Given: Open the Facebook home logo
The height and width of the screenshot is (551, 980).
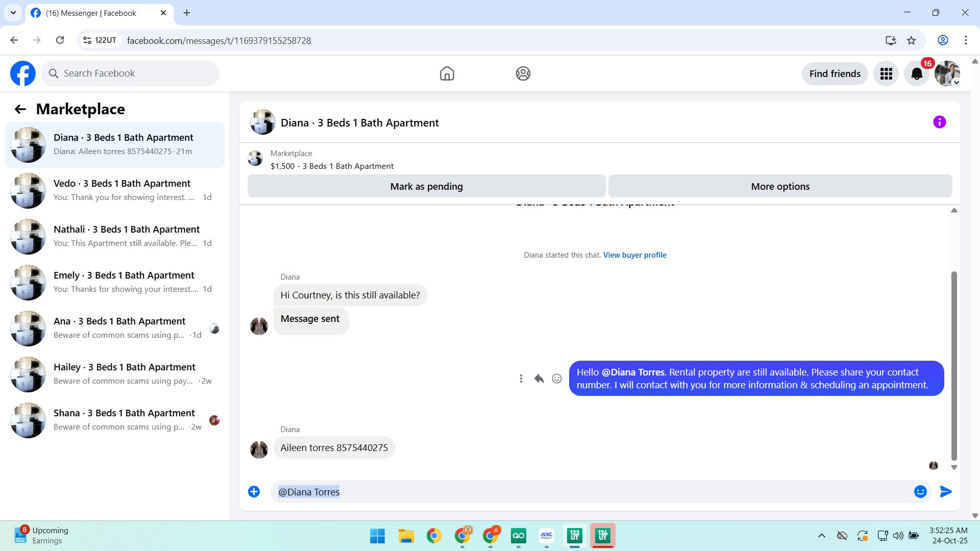Looking at the screenshot, I should coord(23,73).
